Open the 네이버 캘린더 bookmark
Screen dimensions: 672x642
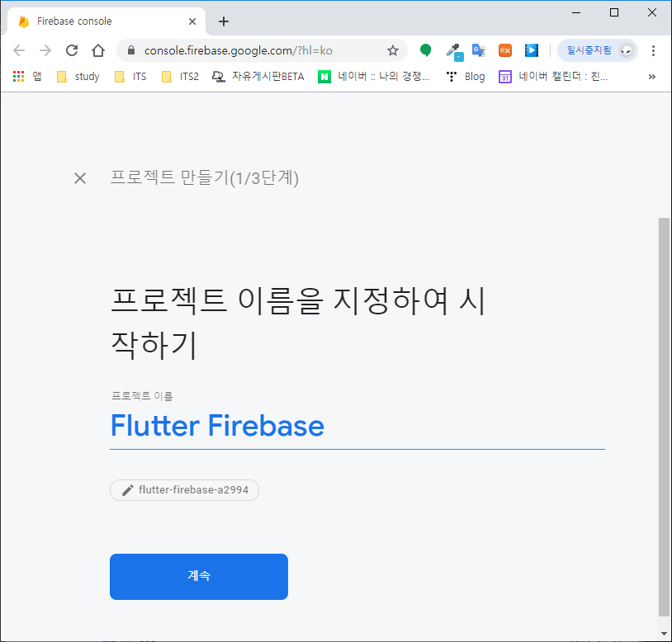click(x=553, y=77)
